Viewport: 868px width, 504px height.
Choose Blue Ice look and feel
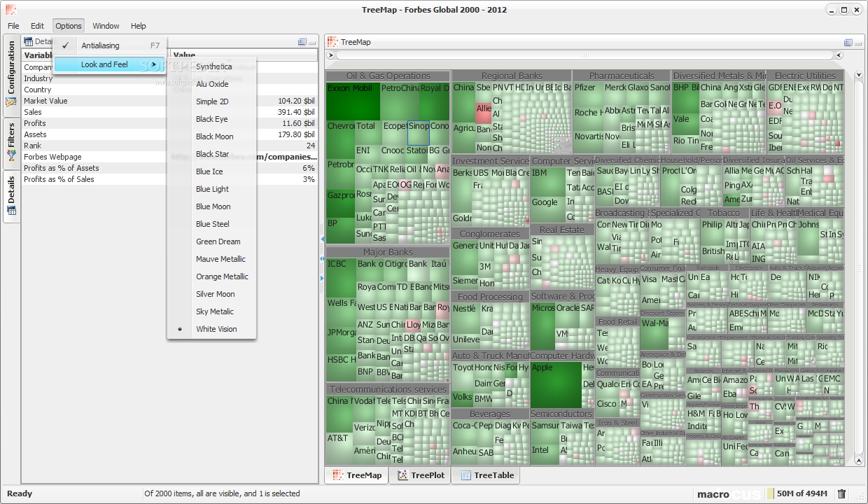pyautogui.click(x=211, y=171)
